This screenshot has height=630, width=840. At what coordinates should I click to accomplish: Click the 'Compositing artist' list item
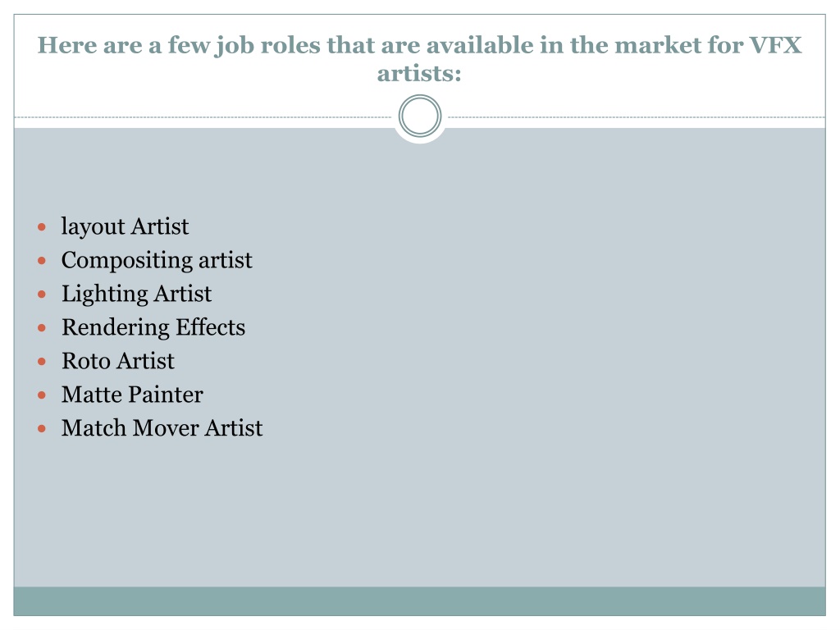click(157, 260)
